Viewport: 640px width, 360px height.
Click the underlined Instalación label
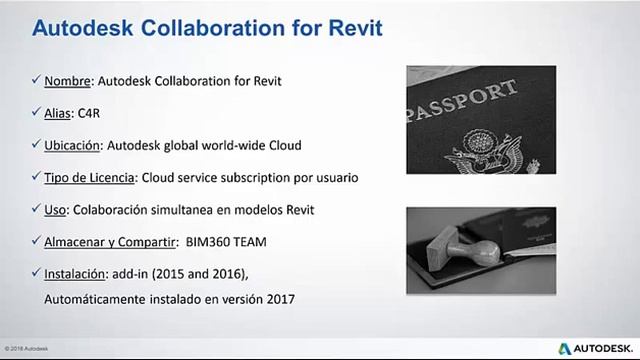click(x=74, y=274)
